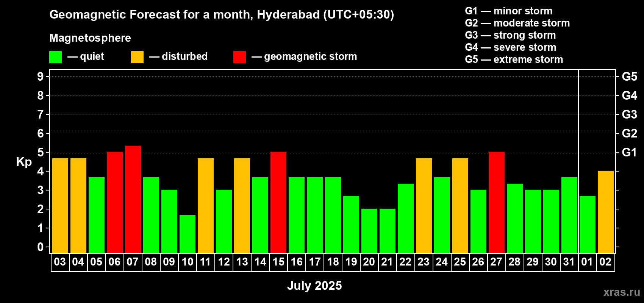Select the green bar for July 08
Screen dimensions: 644x303
pos(151,215)
